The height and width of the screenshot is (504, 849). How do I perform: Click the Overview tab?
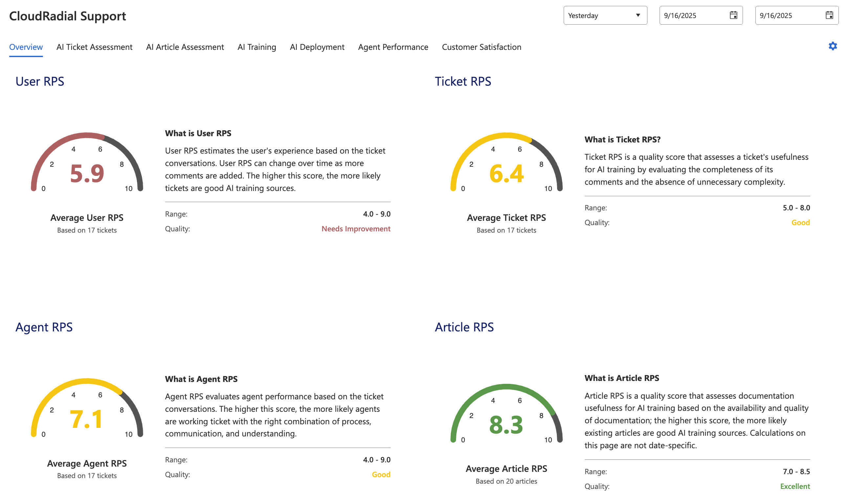[26, 47]
